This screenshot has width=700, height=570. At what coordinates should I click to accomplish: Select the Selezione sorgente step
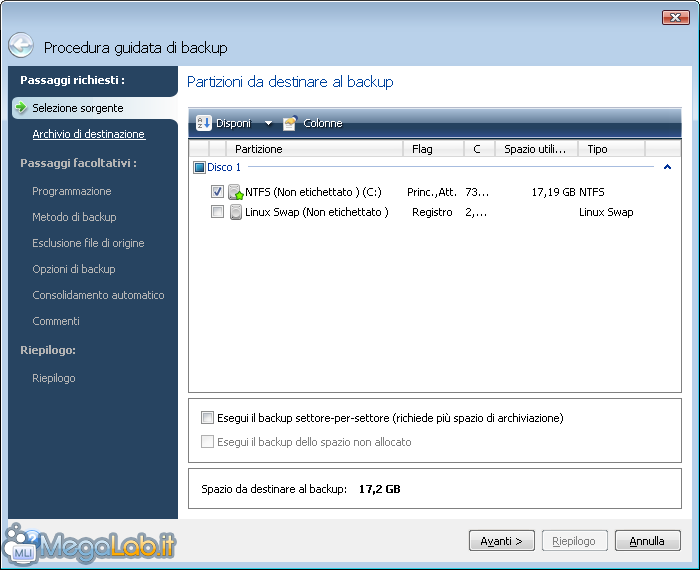(77, 107)
